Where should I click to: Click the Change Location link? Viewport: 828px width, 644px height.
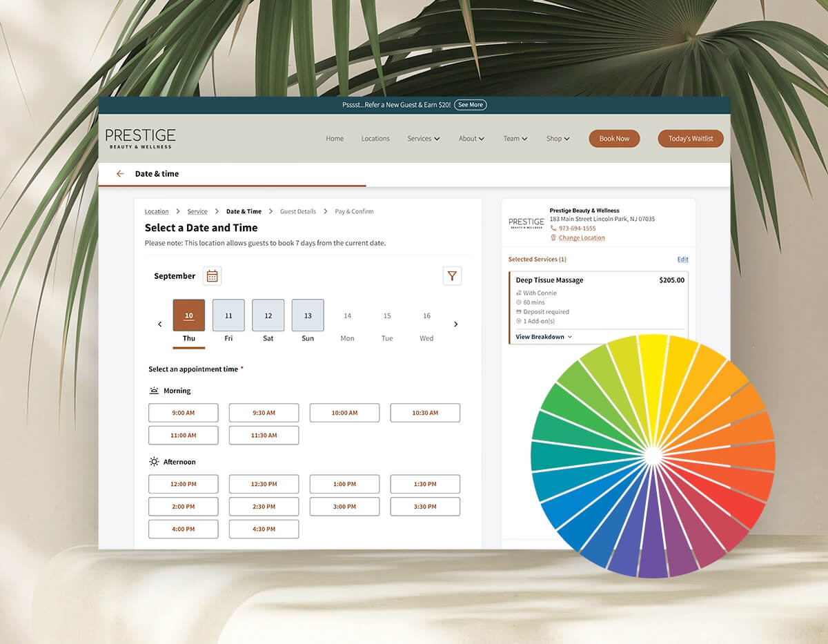582,238
